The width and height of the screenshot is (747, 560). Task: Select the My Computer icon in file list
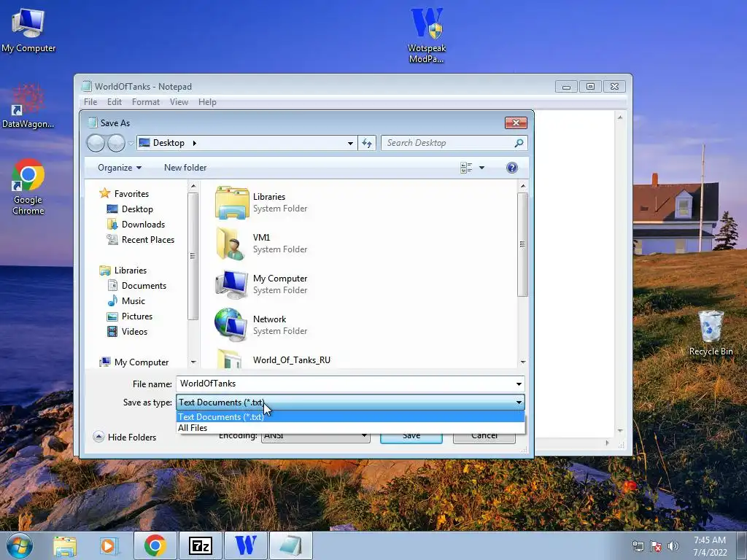[x=232, y=284]
